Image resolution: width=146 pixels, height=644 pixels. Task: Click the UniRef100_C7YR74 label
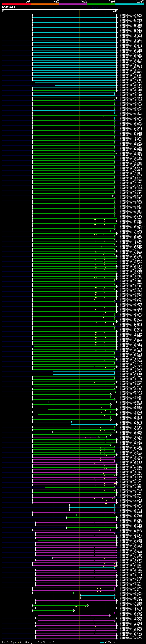(x=131, y=349)
